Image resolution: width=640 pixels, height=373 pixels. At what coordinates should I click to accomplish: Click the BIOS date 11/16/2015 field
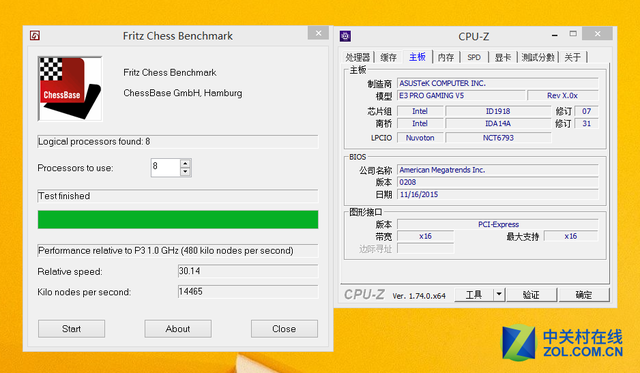coord(498,194)
